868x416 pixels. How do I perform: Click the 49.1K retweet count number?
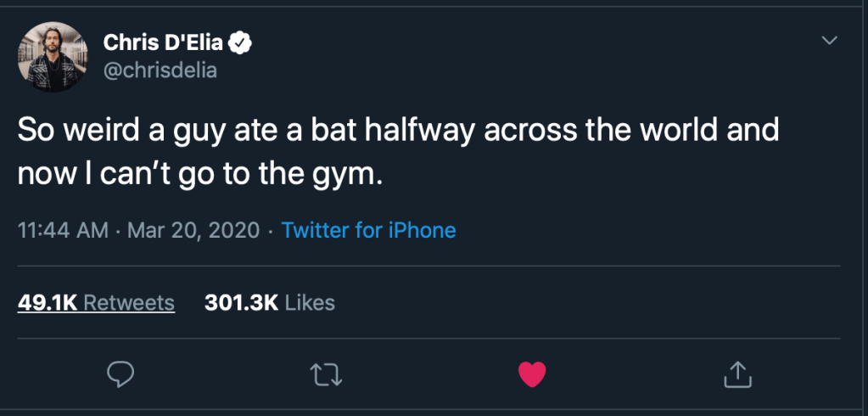pos(48,303)
